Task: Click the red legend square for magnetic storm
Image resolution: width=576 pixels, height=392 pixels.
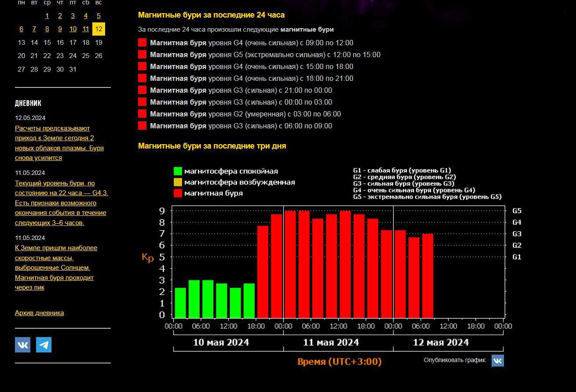Action: tap(178, 193)
